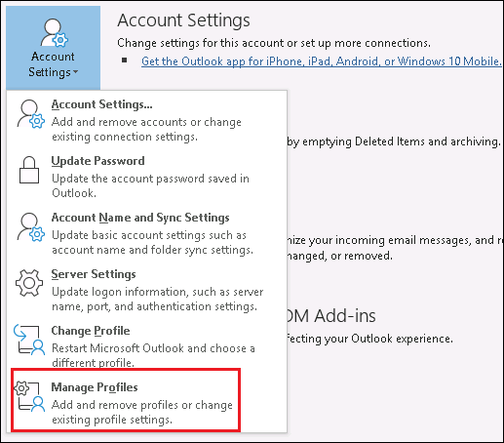The image size is (504, 443).
Task: Click the 'Add-ins' heading text
Action: 345,316
